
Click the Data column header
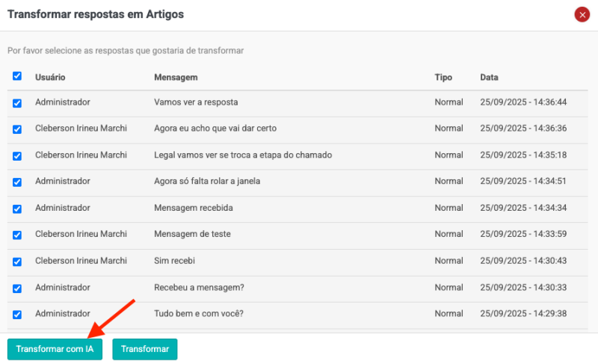[489, 78]
